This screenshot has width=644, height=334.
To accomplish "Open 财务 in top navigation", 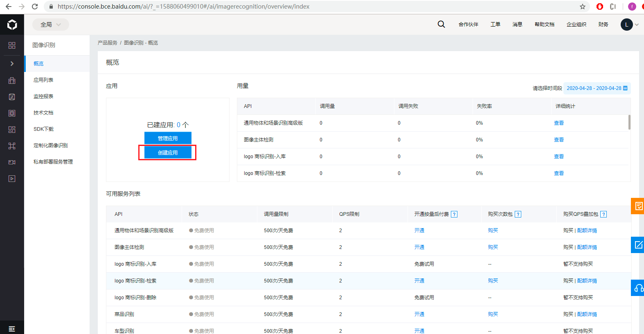I will pos(603,25).
